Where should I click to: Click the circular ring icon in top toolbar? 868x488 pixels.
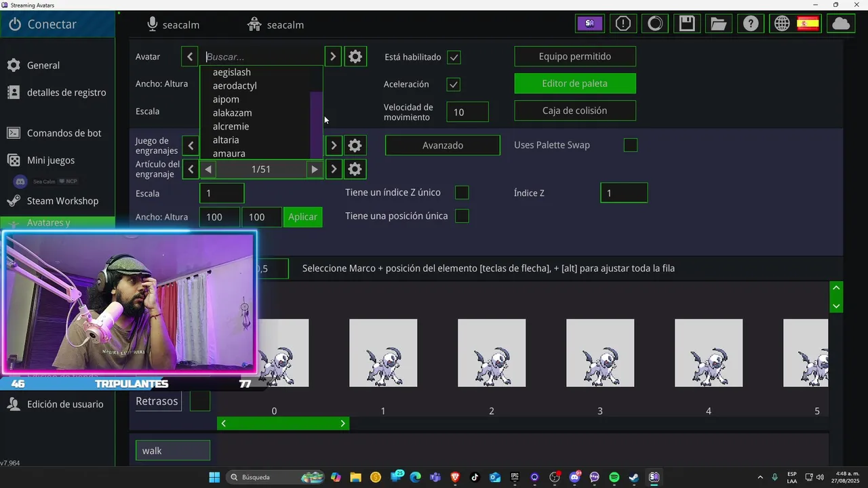click(x=655, y=24)
